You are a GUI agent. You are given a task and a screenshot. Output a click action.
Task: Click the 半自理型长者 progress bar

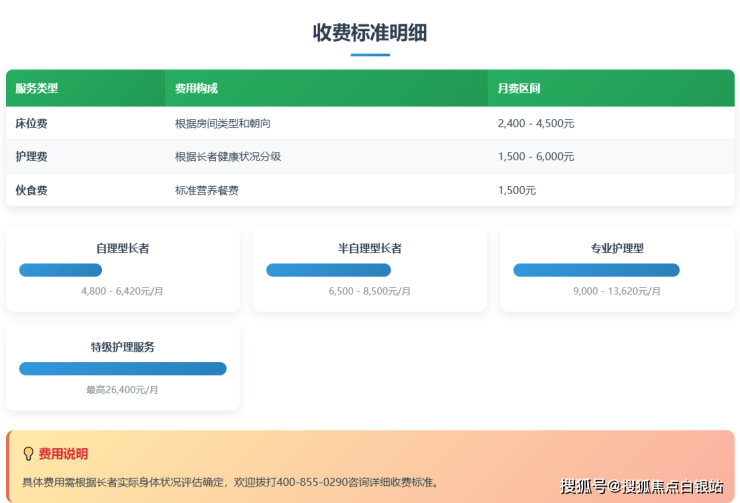pos(328,270)
